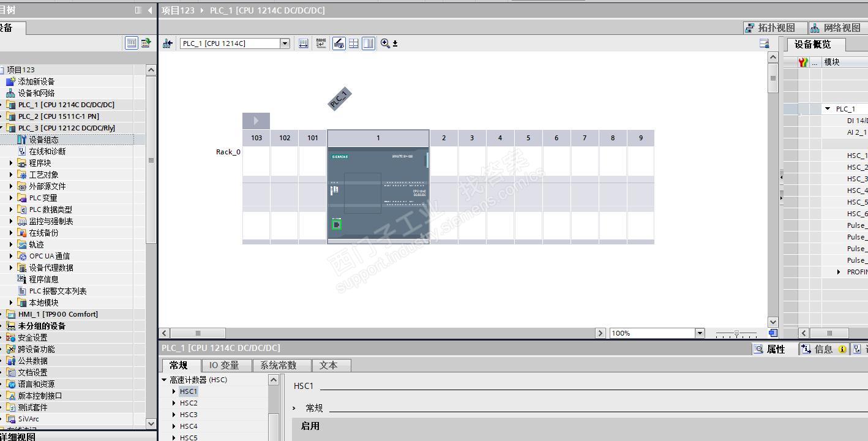The width and height of the screenshot is (868, 441).
Task: Click the 安全设置 icon
Action: 10,337
